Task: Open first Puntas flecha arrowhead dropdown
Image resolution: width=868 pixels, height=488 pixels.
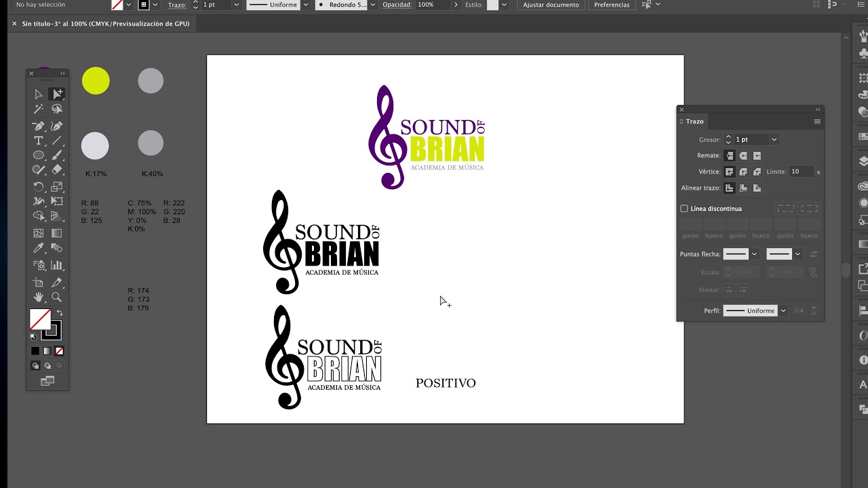Action: click(754, 254)
